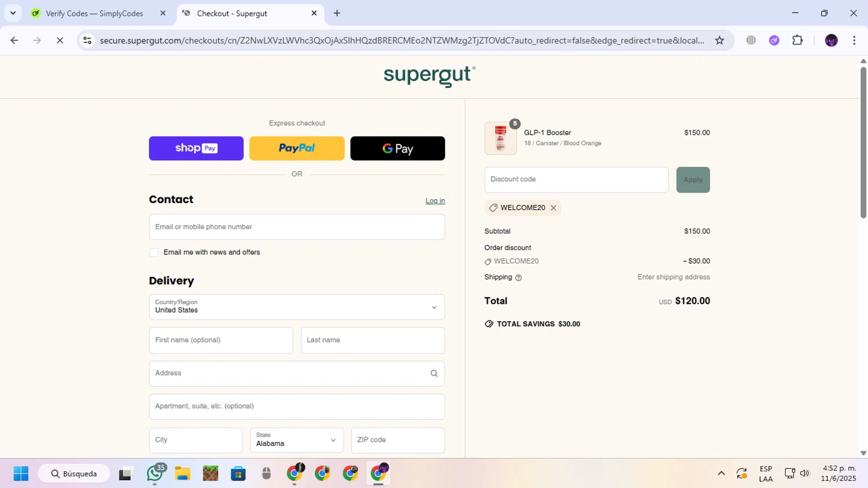Open a new browser tab
Viewport: 868px width, 488px height.
click(x=337, y=13)
